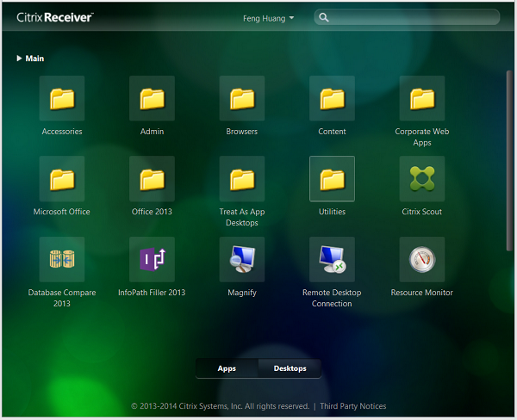517x420 pixels.
Task: Click the Magnify label text
Action: (242, 293)
